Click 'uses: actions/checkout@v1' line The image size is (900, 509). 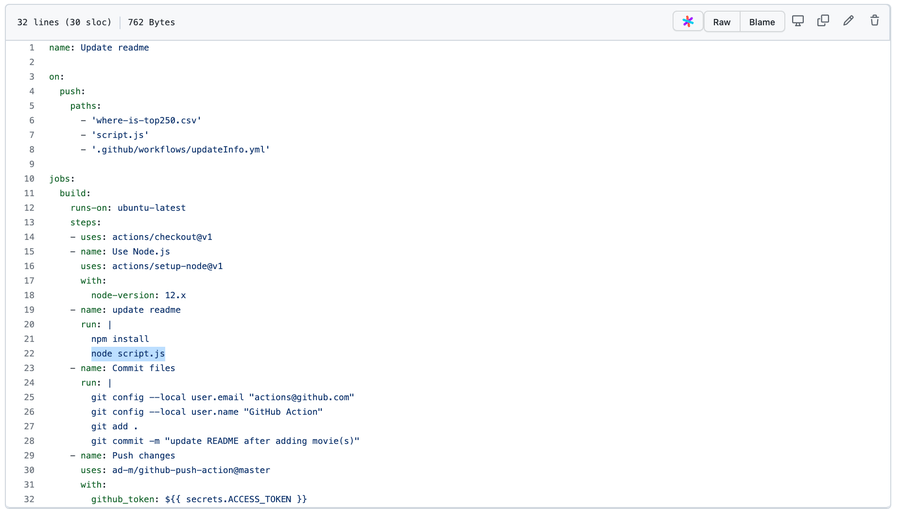(146, 237)
